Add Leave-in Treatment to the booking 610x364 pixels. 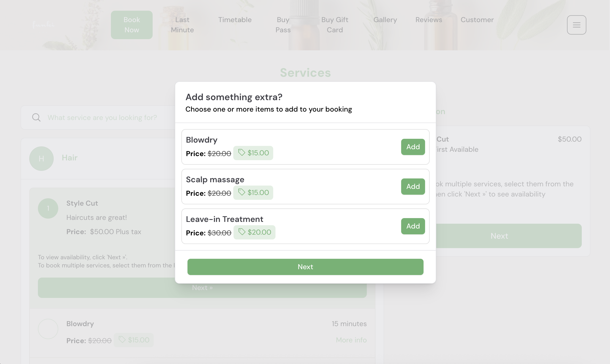[x=413, y=226]
